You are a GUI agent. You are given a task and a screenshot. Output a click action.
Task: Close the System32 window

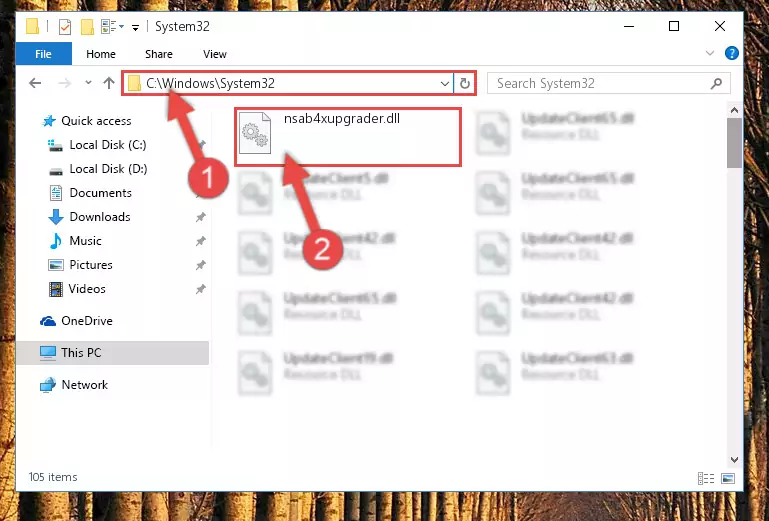click(719, 26)
